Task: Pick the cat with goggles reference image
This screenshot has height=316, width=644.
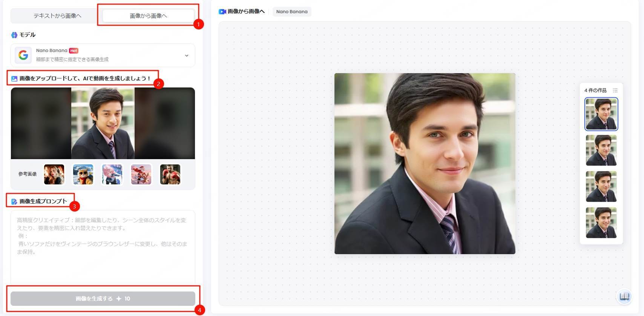Action: point(83,174)
